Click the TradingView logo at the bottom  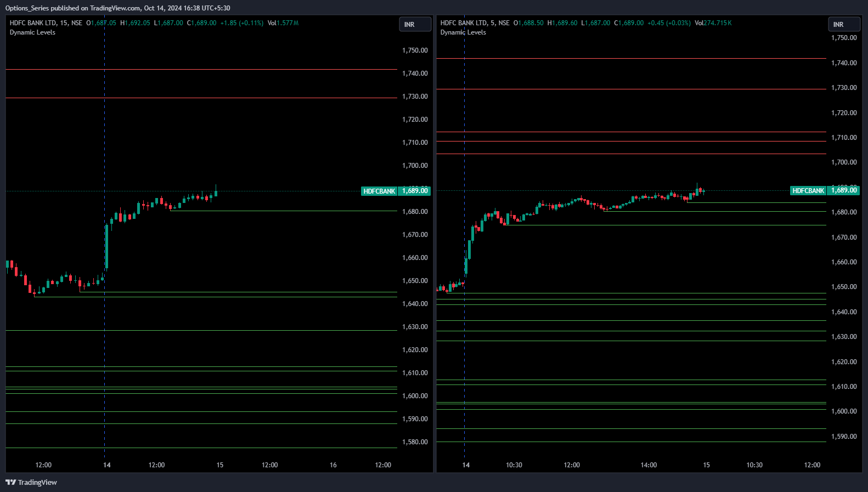pos(31,482)
